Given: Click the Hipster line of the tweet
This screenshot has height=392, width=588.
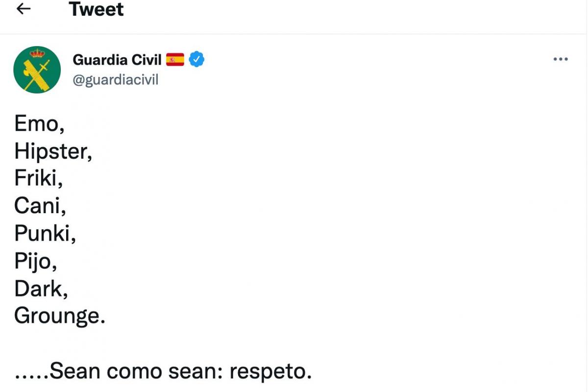Looking at the screenshot, I should coord(52,151).
